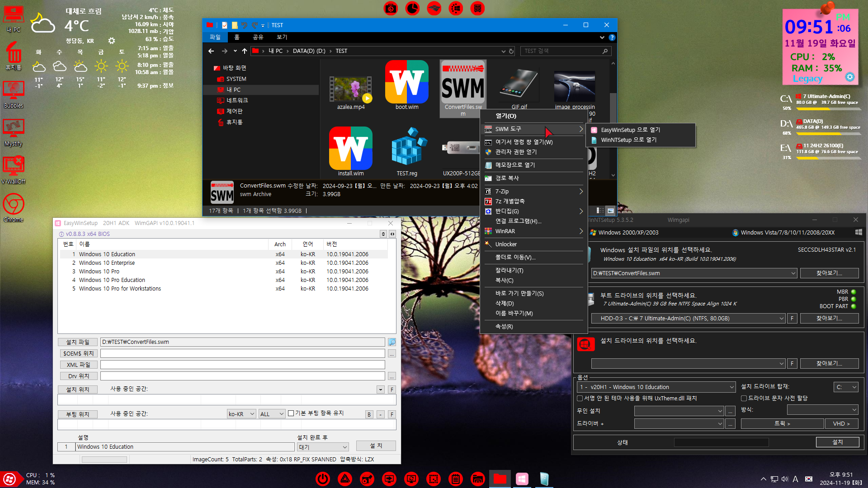This screenshot has height=488, width=868.
Task: Click the red Windows search icon in WinNTSetup
Action: click(585, 344)
